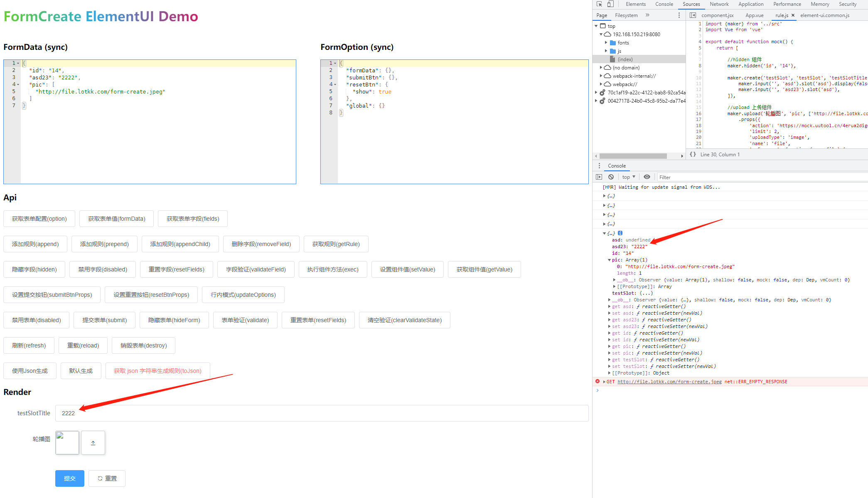Enable a live expression with the eye icon
The height and width of the screenshot is (498, 868).
(x=647, y=177)
